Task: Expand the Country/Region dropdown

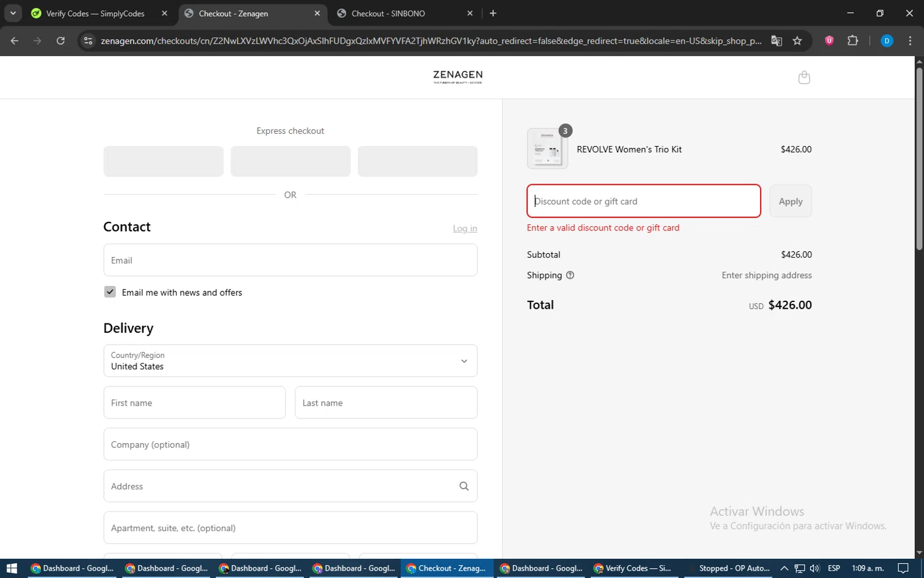Action: coord(290,360)
